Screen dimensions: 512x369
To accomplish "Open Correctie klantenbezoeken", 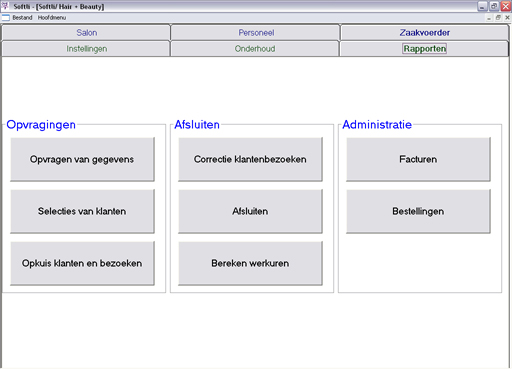I will coord(250,159).
